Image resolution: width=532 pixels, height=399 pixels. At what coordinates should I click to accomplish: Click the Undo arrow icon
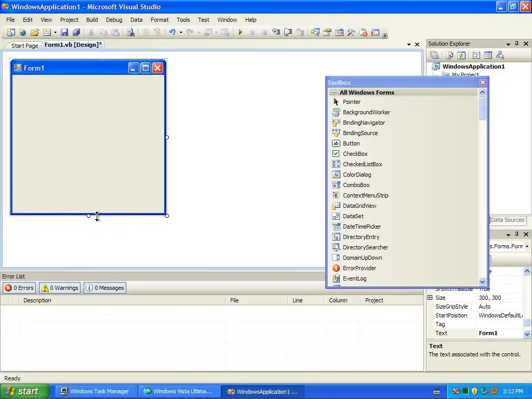click(172, 32)
